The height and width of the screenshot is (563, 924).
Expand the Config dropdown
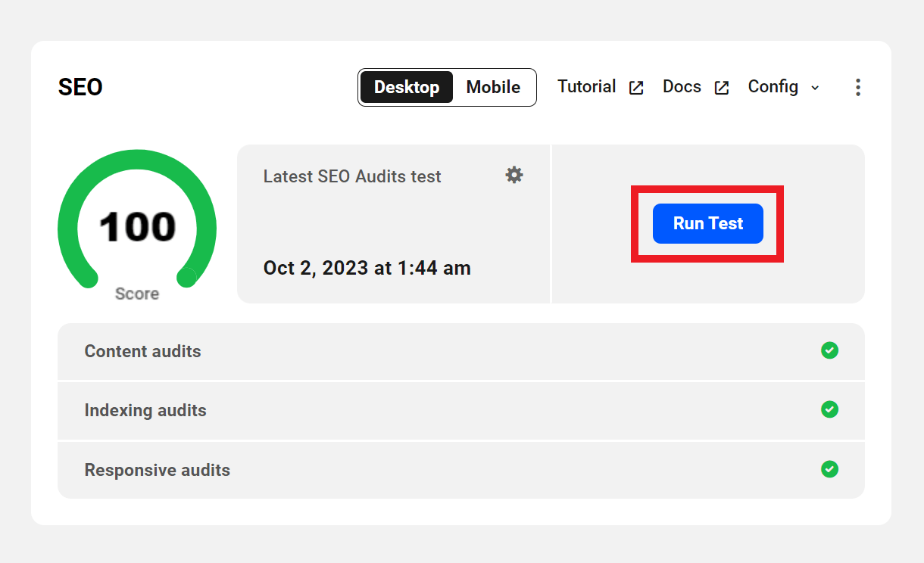pos(784,87)
